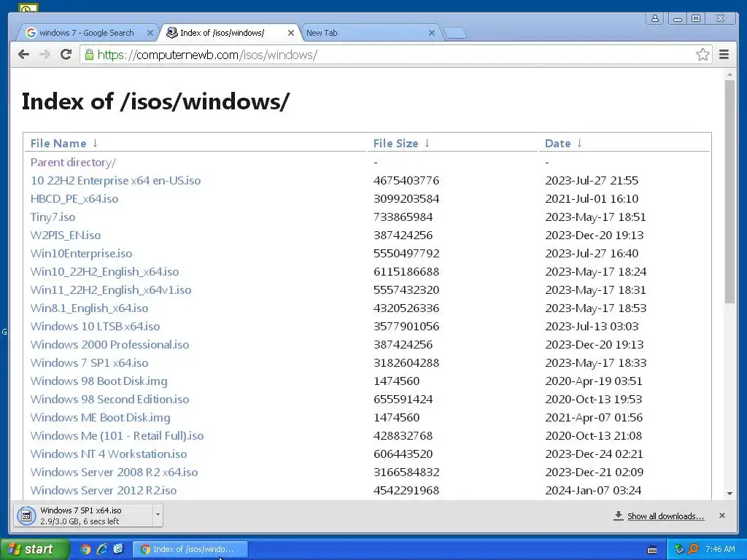Click Windows Server 2008 R2 x64.iso link

click(115, 472)
